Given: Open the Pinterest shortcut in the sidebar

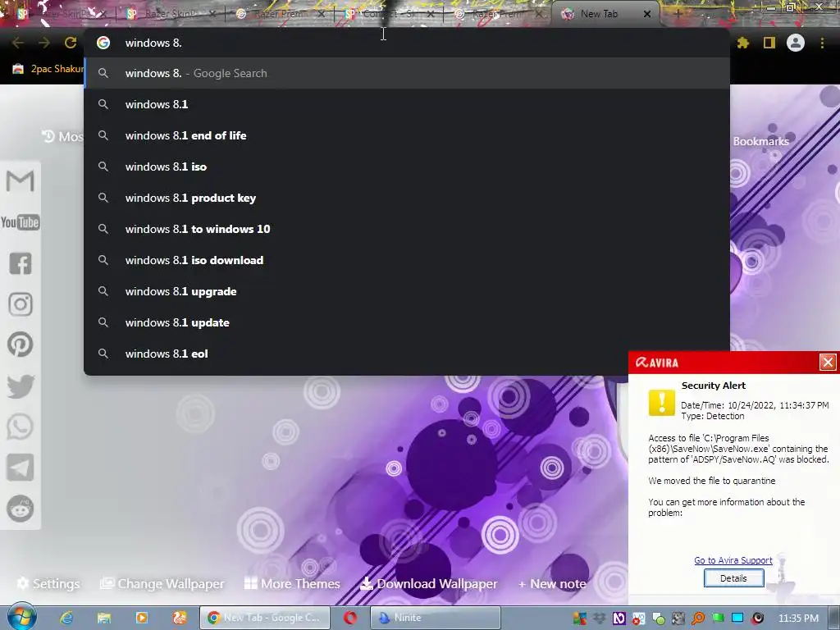Looking at the screenshot, I should (x=21, y=345).
